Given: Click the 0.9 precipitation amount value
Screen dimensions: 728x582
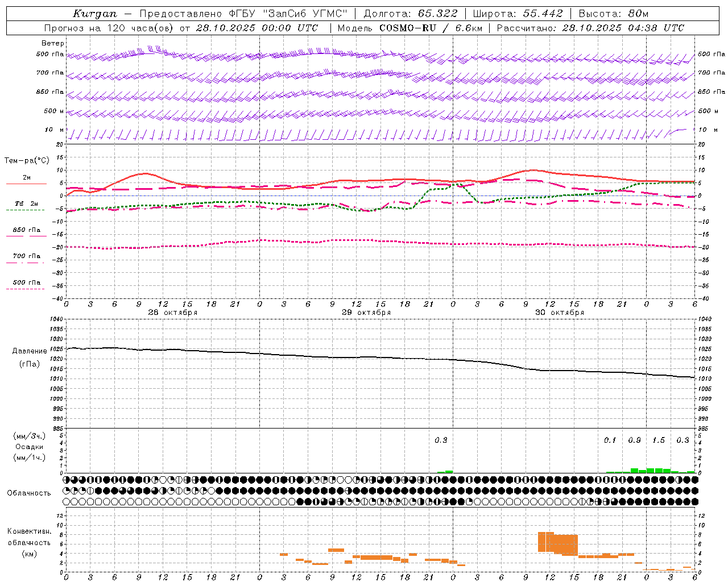Looking at the screenshot, I should [x=634, y=440].
